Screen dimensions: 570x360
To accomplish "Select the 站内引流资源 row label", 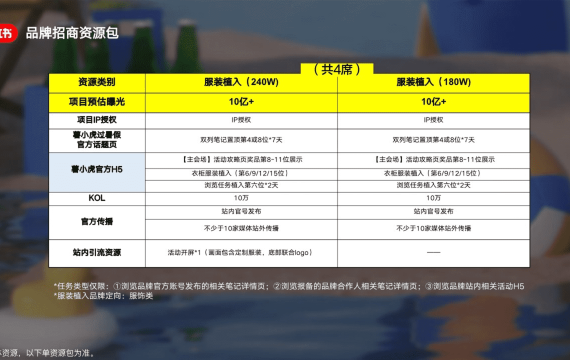I will (97, 253).
